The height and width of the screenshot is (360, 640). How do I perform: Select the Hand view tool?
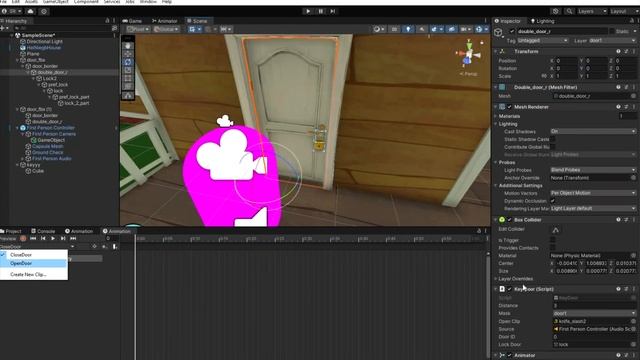click(128, 46)
